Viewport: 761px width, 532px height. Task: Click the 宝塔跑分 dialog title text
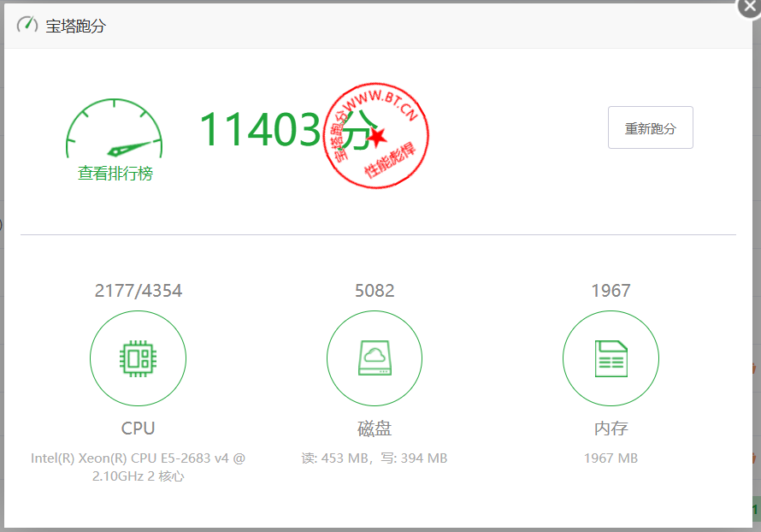click(x=76, y=26)
